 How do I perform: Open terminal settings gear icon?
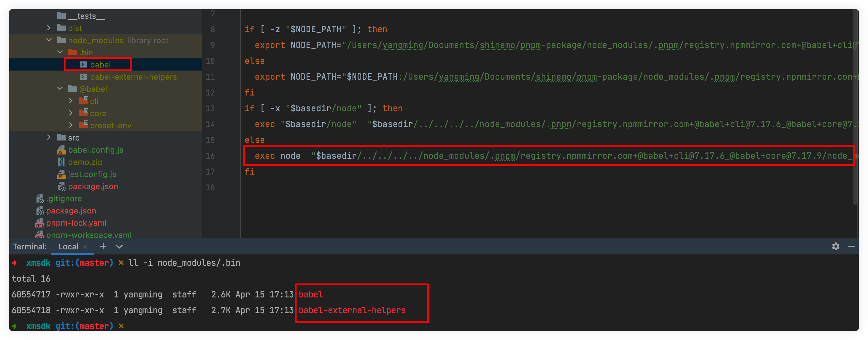click(835, 246)
